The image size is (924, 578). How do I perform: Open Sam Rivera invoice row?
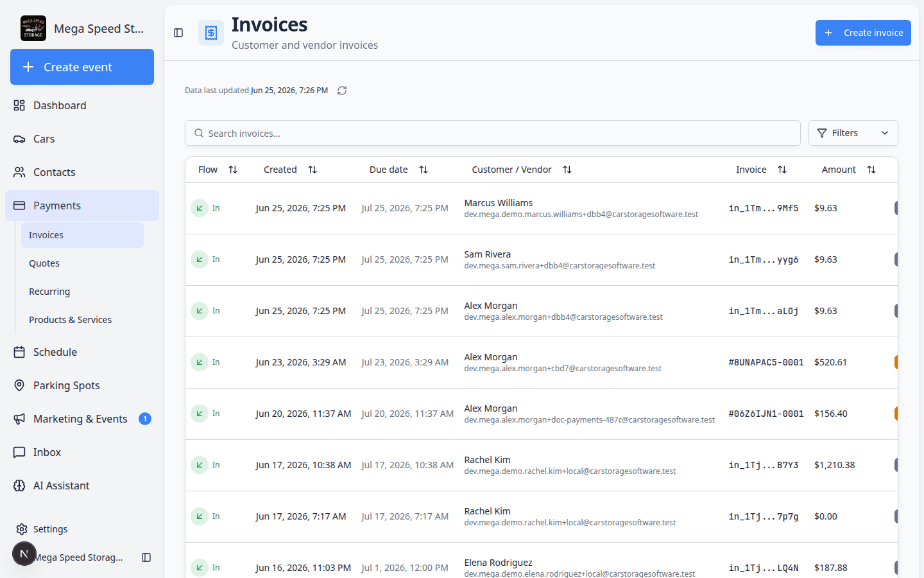(542, 259)
